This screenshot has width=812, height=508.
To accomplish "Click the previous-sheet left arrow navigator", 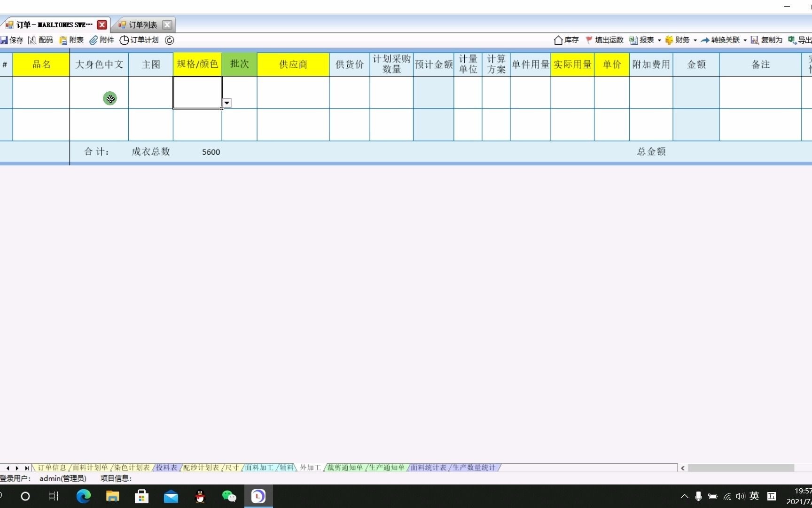I will pos(8,468).
